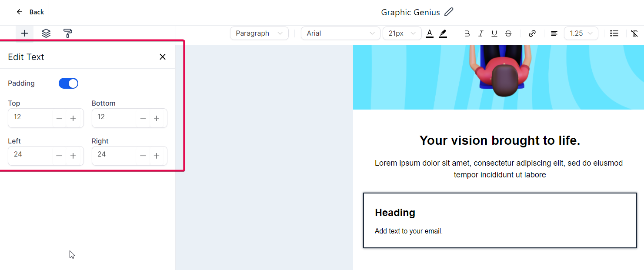Screen dimensions: 644x270
Task: Toggle italic formatting
Action: point(480,33)
